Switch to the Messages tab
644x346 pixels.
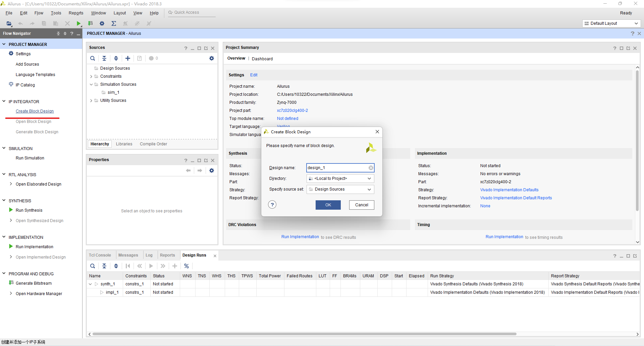(128, 255)
